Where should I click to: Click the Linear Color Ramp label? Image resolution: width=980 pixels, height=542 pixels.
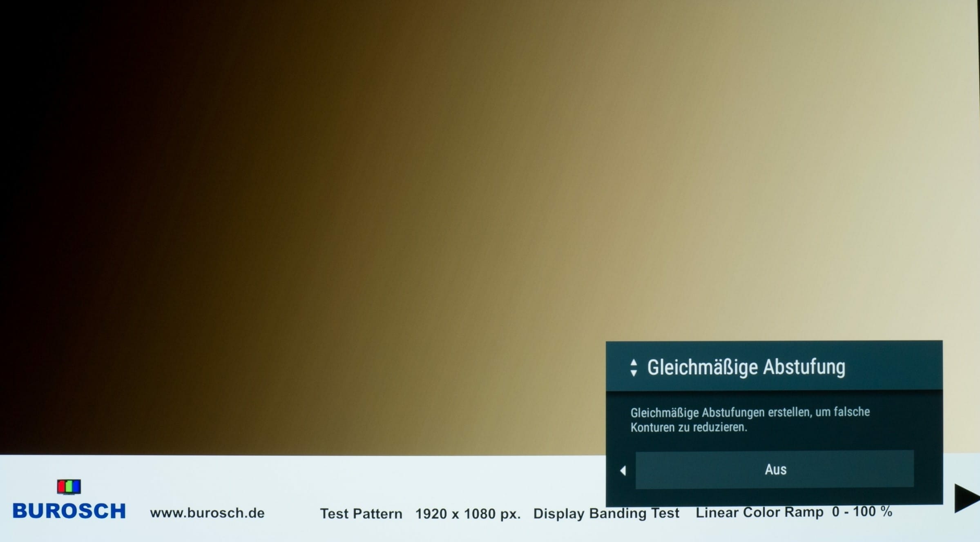click(759, 512)
